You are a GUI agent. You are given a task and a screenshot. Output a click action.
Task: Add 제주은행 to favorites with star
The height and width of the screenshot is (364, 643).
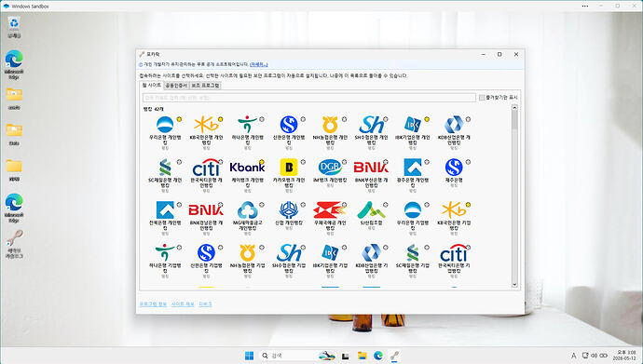469,162
